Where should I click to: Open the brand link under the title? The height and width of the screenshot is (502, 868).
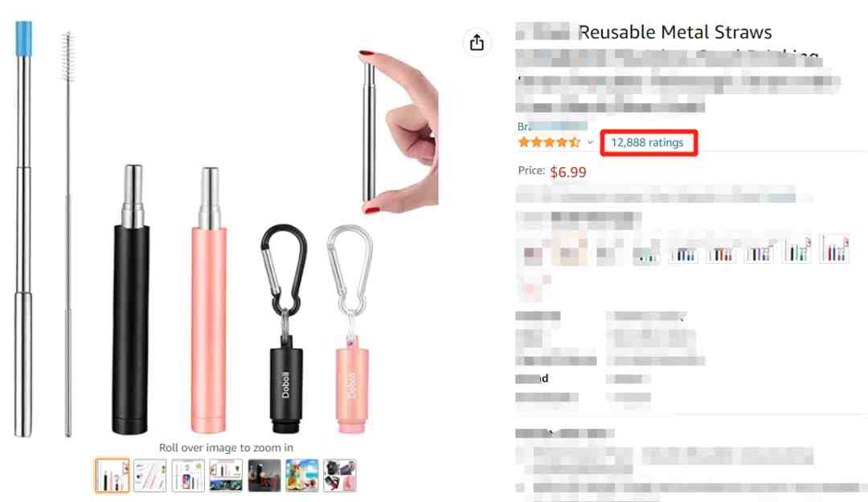click(552, 126)
